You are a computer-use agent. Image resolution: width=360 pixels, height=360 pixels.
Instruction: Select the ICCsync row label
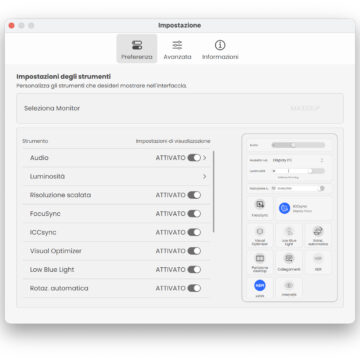point(43,232)
